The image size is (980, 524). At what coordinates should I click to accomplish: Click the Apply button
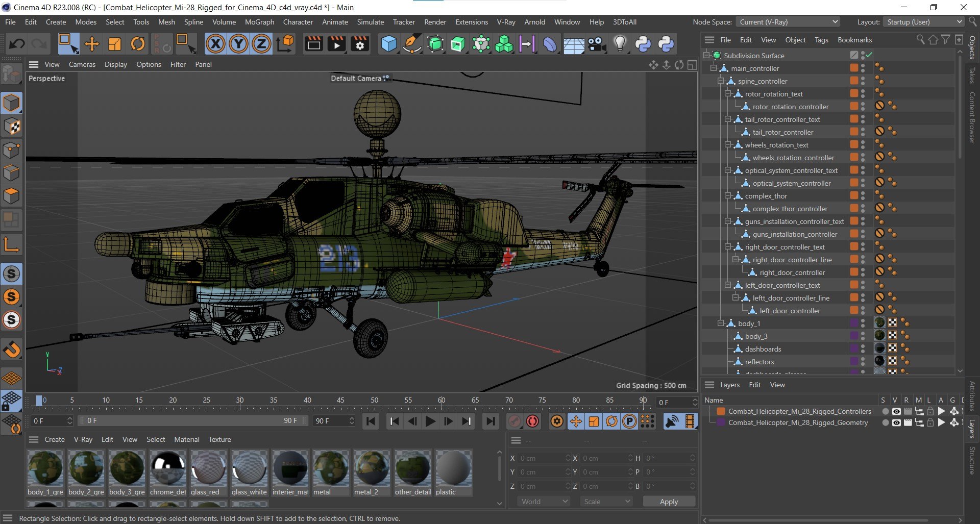[x=669, y=502]
